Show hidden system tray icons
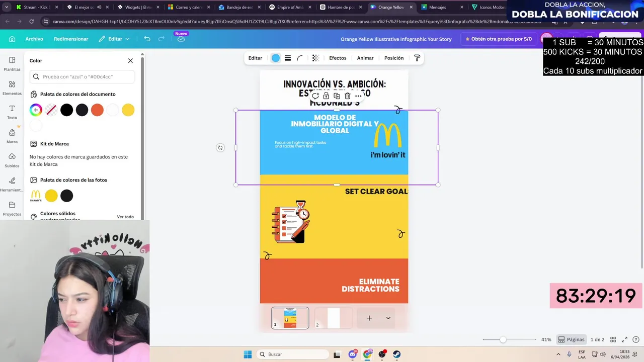 [x=558, y=354]
